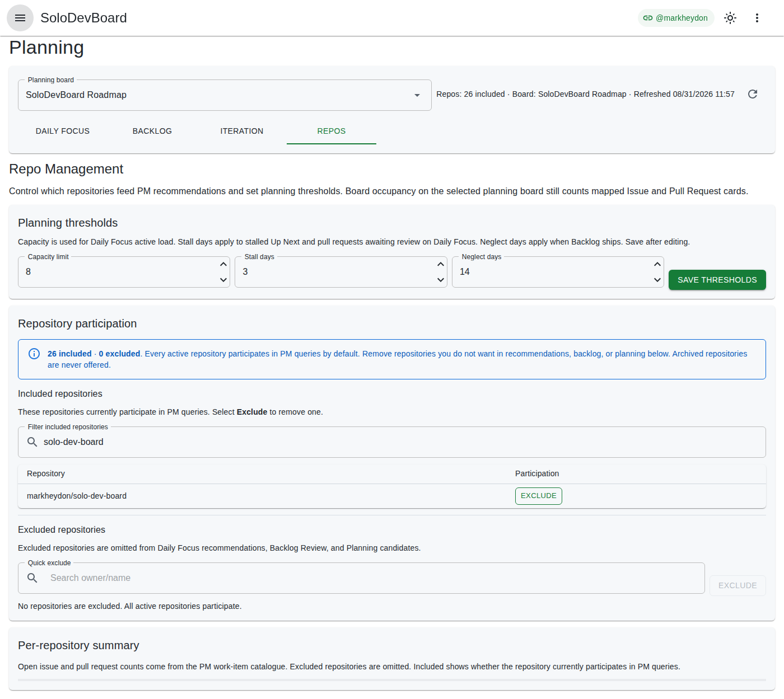Viewport: 784px width, 699px height.
Task: Click the Save Thresholds button
Action: [x=717, y=280]
